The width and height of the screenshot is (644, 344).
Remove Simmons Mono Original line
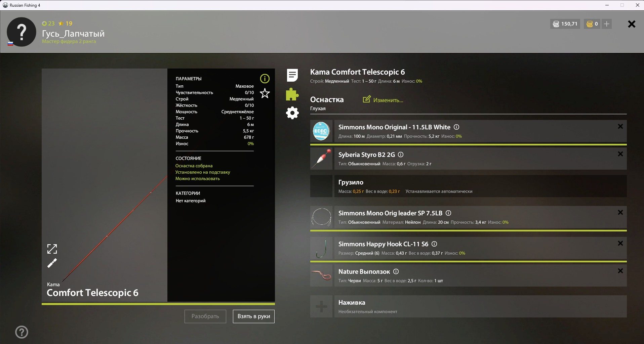(x=620, y=126)
